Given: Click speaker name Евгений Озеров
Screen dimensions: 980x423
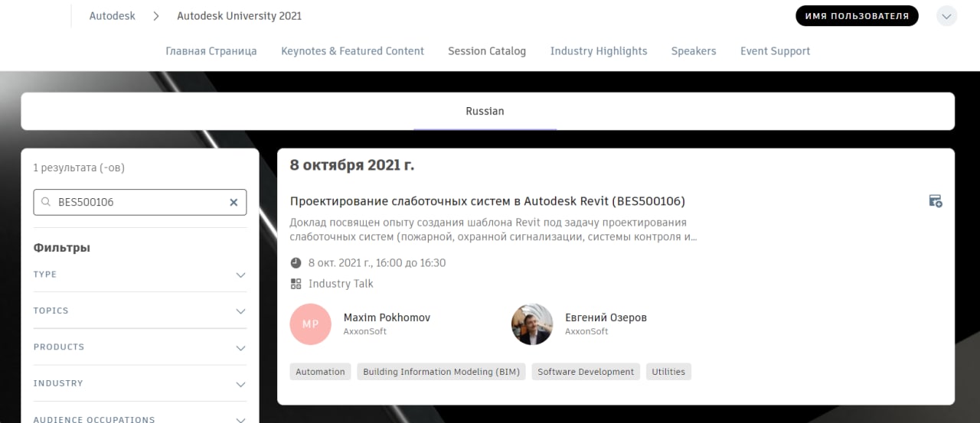Looking at the screenshot, I should (606, 317).
